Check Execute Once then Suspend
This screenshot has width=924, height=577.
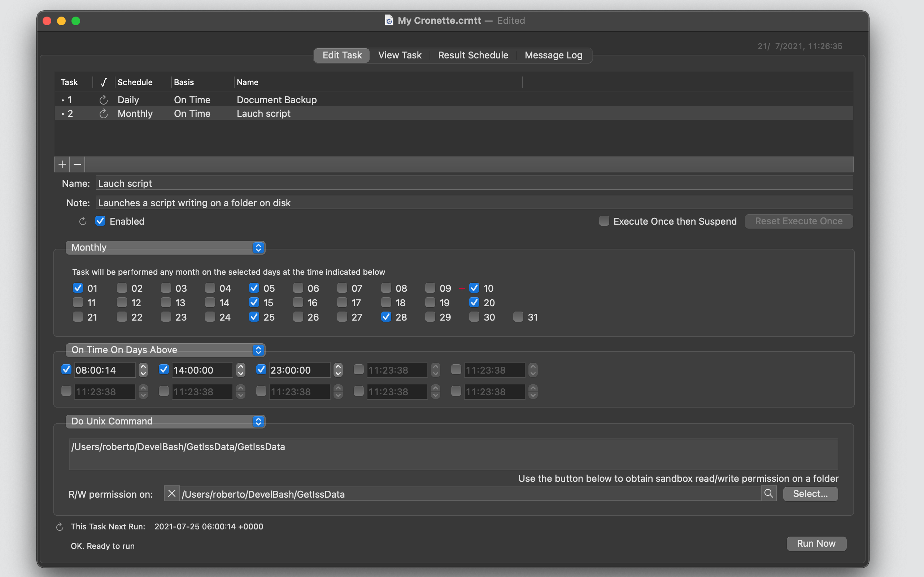tap(603, 221)
